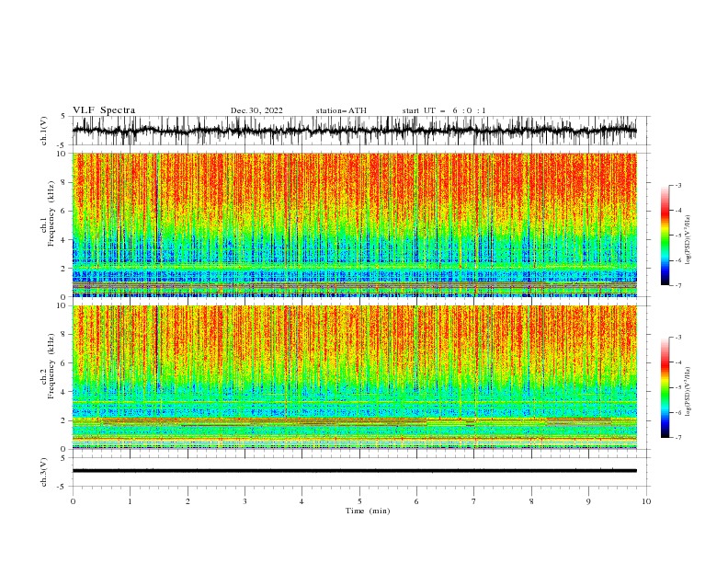
Task: Click the ch.1 spectrogram "6" kHz tick label
Action: click(x=65, y=211)
